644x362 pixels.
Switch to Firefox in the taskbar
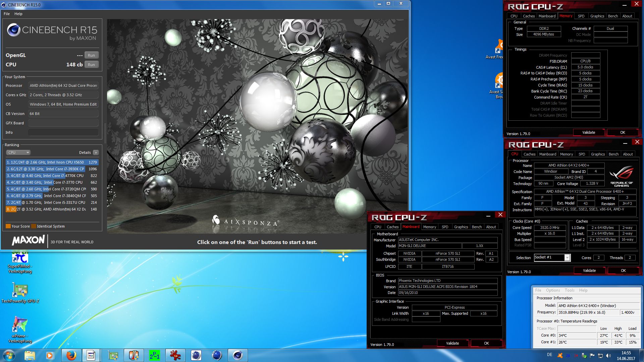click(x=71, y=355)
